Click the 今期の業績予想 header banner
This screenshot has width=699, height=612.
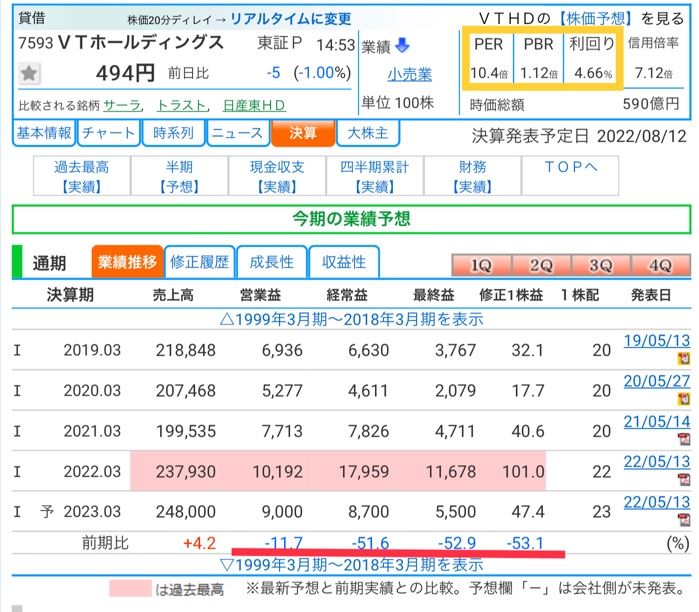tap(351, 219)
